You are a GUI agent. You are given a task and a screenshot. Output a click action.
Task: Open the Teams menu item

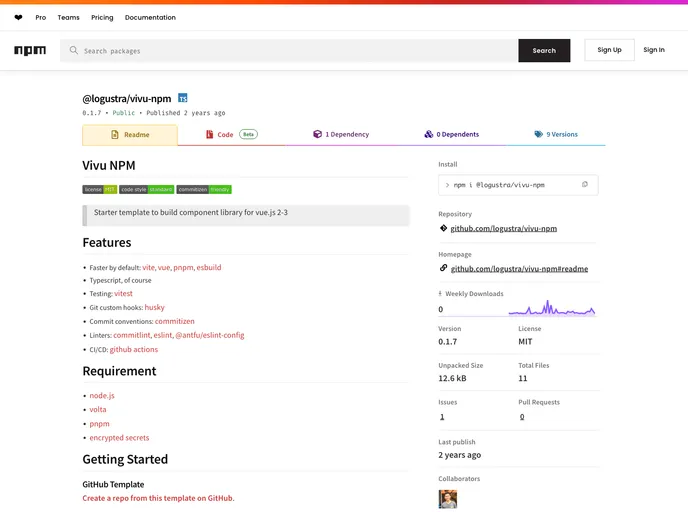[68, 18]
